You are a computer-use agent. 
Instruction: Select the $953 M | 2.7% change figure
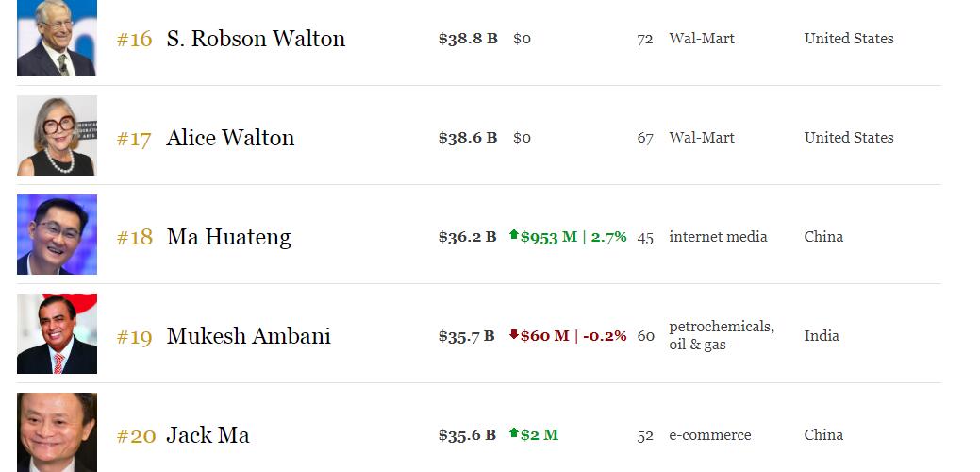[x=573, y=237]
